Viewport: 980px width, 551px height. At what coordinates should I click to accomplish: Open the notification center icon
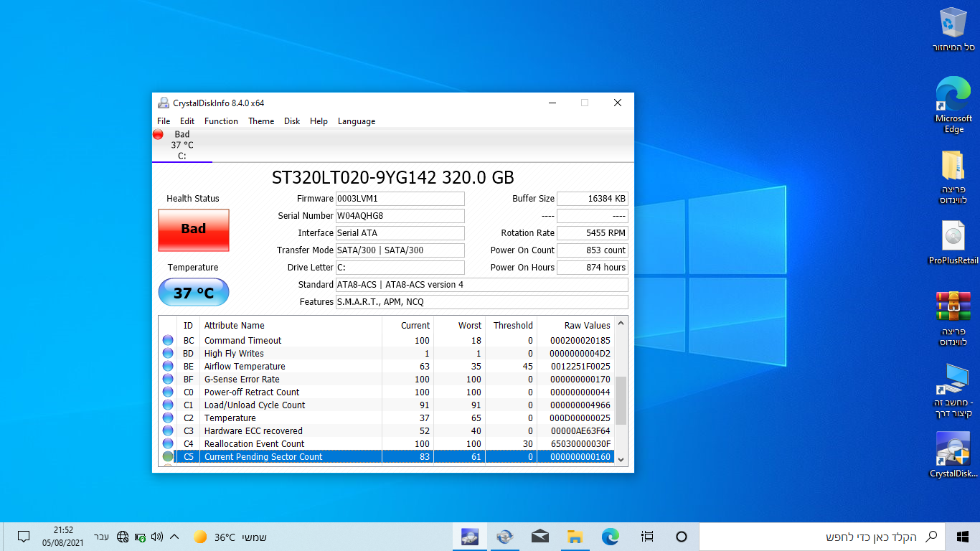coord(24,537)
